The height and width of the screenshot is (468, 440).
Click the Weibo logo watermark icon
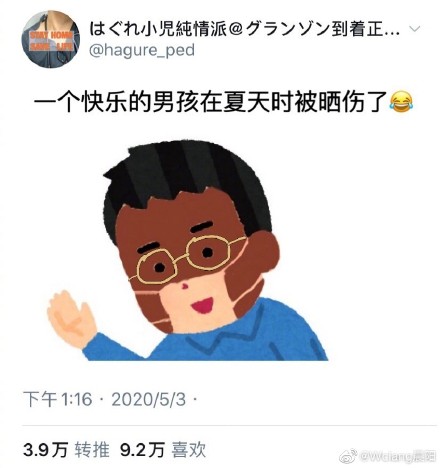click(x=349, y=457)
